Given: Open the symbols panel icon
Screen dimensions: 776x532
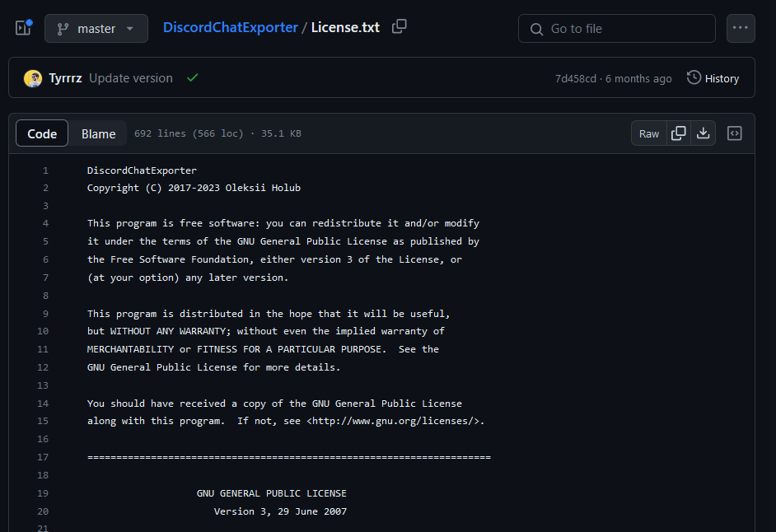Looking at the screenshot, I should tap(735, 133).
